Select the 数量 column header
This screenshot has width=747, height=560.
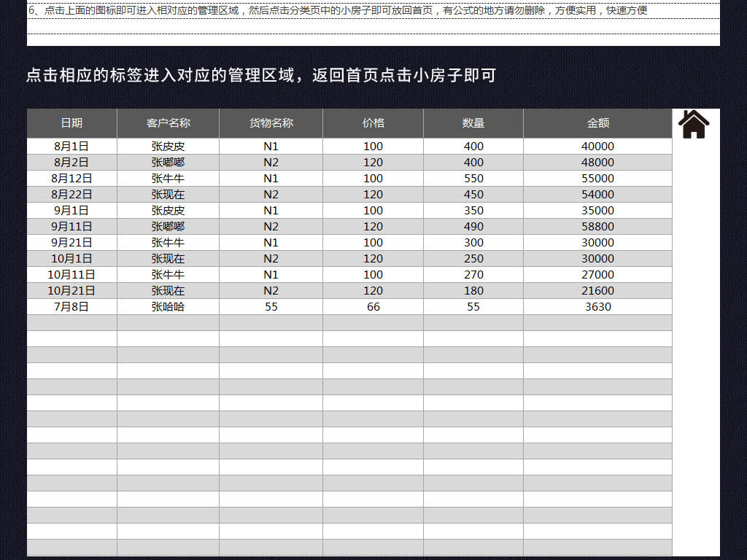click(x=473, y=123)
